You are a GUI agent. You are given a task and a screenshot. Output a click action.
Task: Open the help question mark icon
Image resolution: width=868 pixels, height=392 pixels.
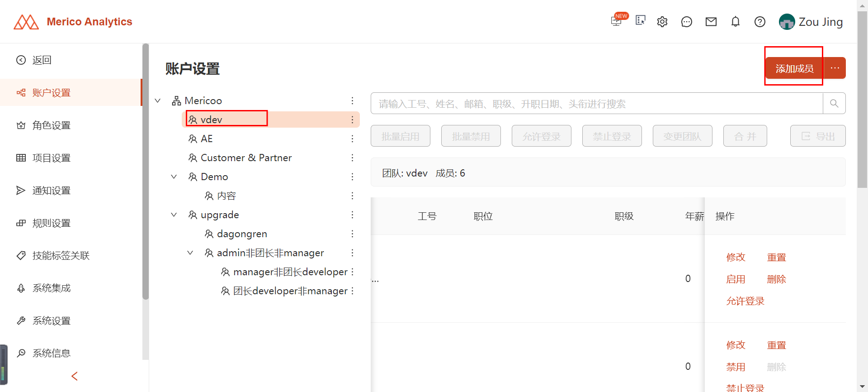click(x=760, y=22)
